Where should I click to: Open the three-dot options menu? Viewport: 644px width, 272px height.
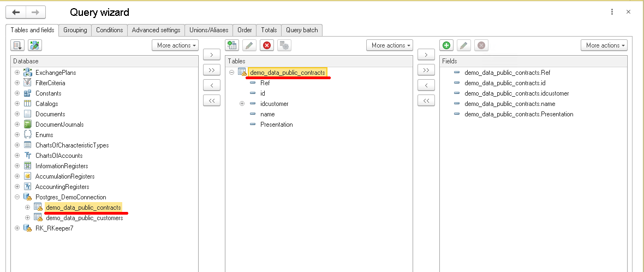point(612,11)
